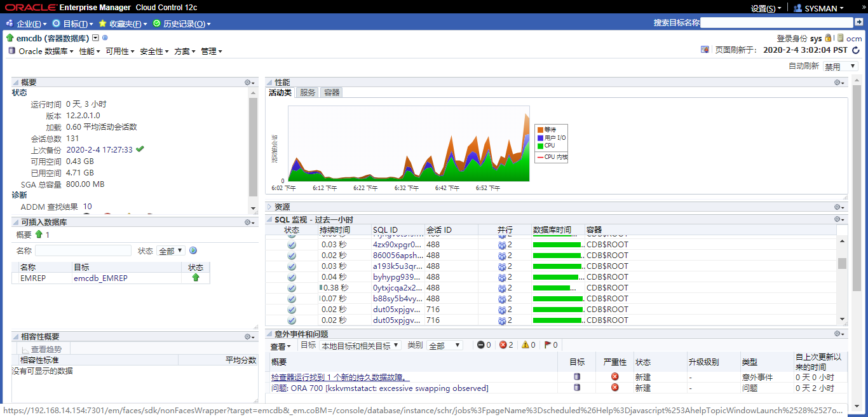
Task: Open the 历史记录 menu in top bar
Action: pos(184,24)
